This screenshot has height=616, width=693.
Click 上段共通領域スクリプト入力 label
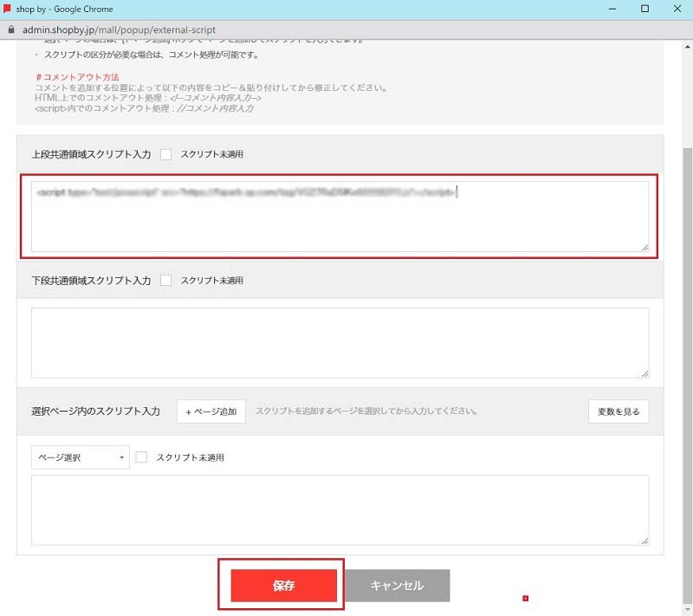pos(91,154)
